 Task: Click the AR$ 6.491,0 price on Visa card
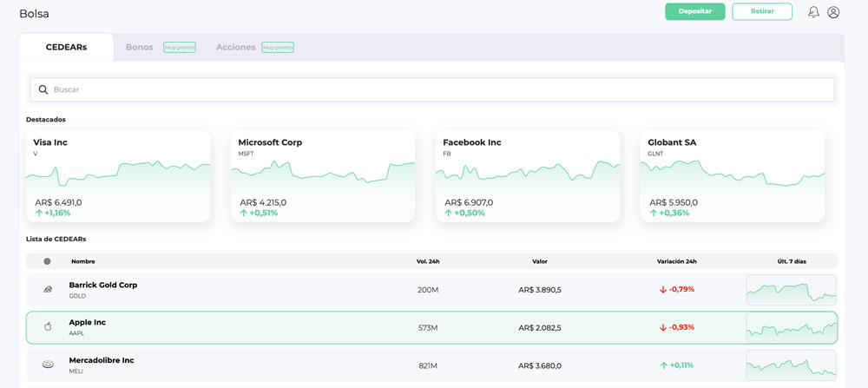click(x=58, y=202)
